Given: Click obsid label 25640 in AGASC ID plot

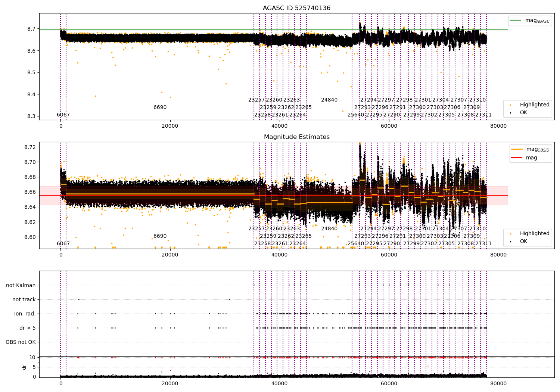Looking at the screenshot, I should (x=356, y=115).
